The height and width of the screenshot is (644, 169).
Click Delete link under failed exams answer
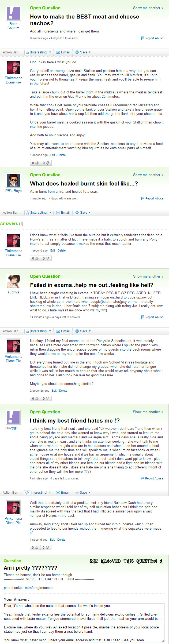(x=63, y=391)
